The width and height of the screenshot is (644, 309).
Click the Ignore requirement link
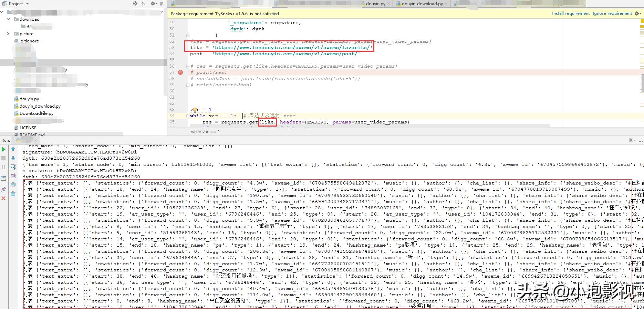[x=612, y=13]
